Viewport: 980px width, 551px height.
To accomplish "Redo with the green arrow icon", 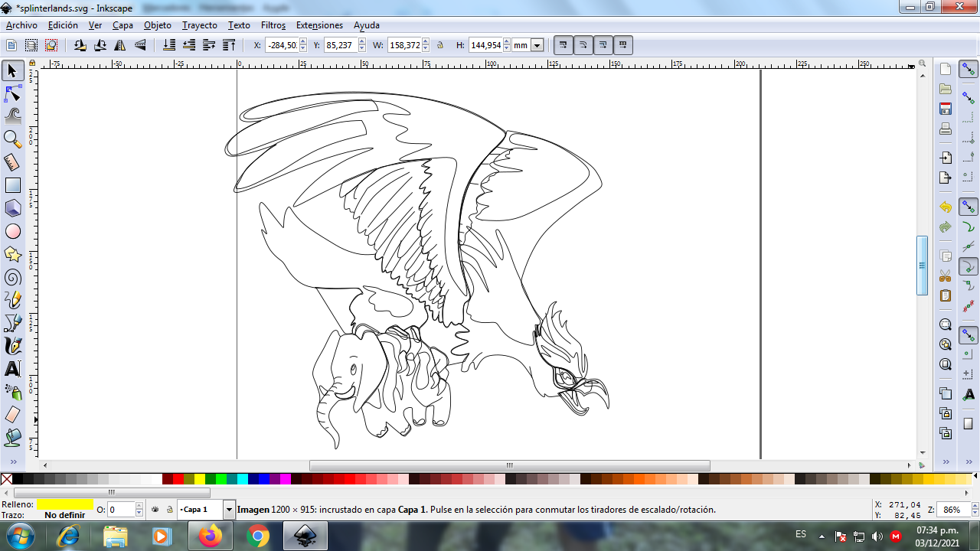I will 946,227.
